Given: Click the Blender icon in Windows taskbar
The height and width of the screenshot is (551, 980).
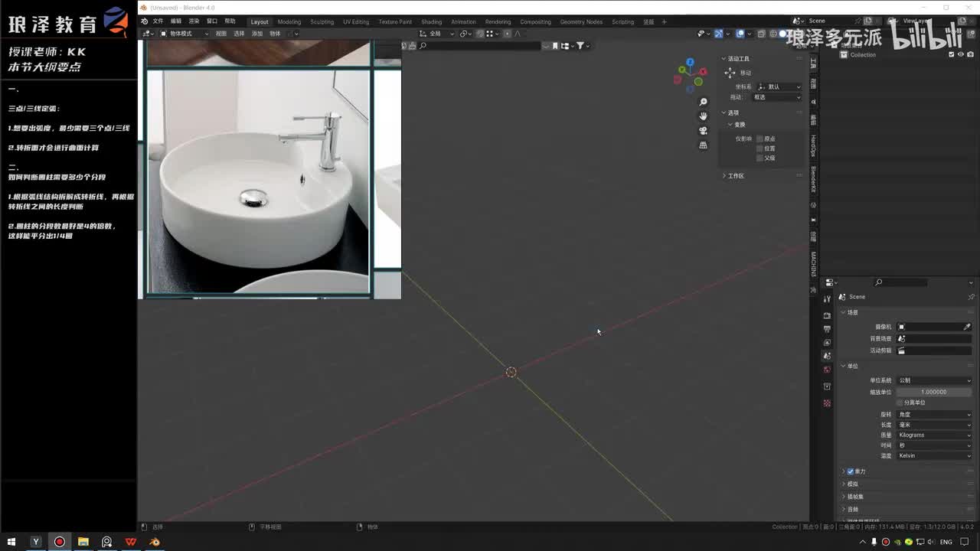Looking at the screenshot, I should (155, 542).
